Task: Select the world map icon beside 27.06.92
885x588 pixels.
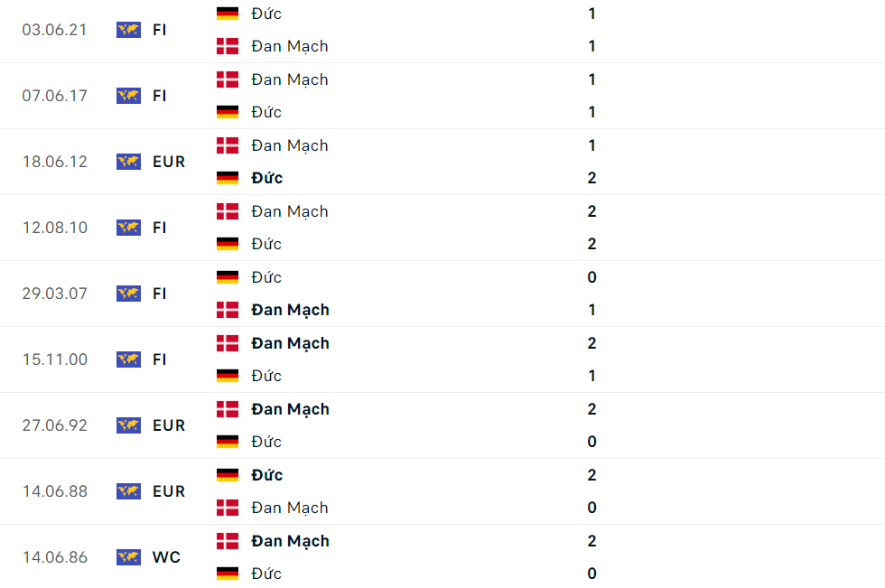Action: [128, 425]
